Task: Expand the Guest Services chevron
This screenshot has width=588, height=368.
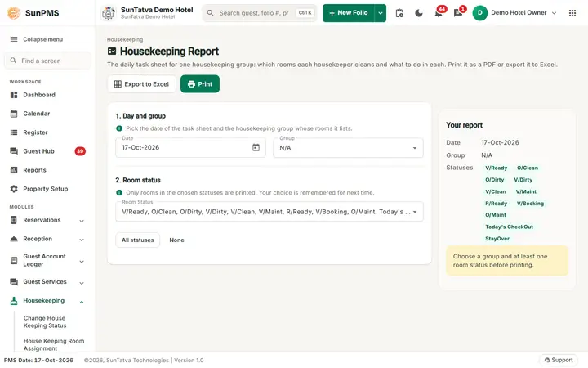Action: 82,283
